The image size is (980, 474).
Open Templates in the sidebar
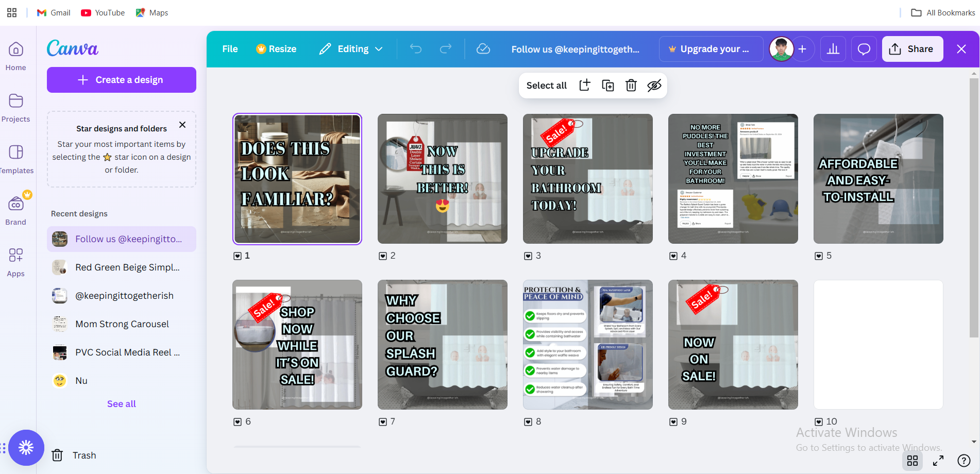pyautogui.click(x=16, y=159)
